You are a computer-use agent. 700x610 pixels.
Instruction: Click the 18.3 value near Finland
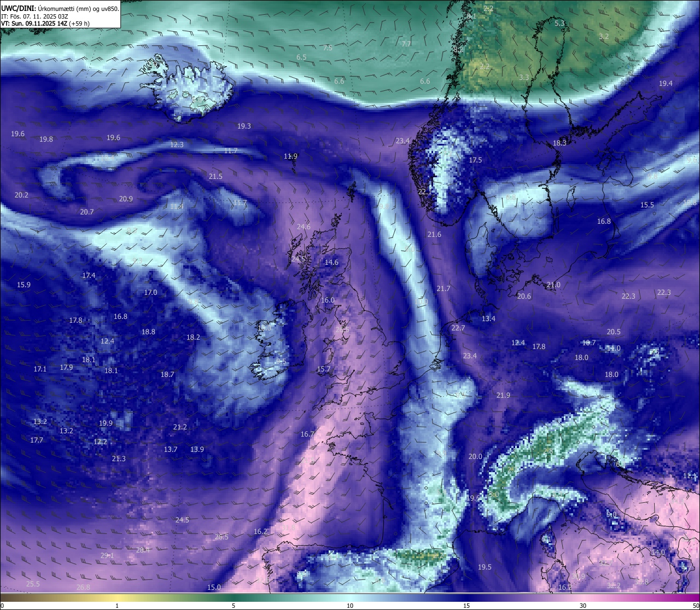(x=559, y=143)
